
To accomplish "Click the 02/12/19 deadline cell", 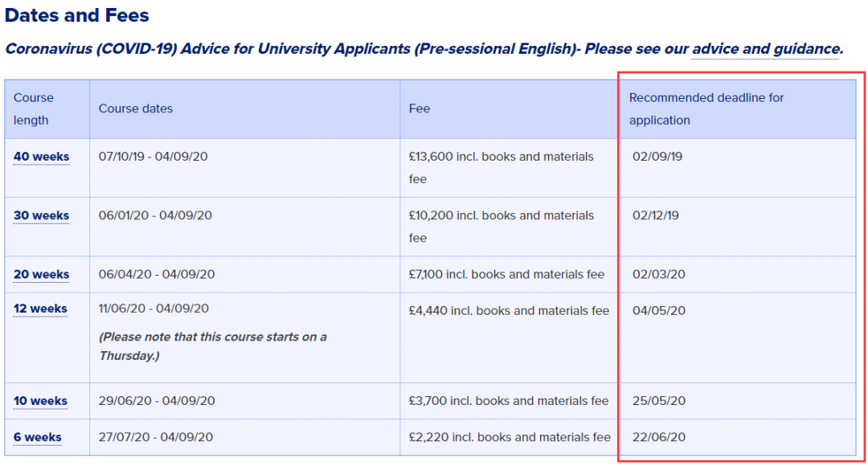I will 738,227.
